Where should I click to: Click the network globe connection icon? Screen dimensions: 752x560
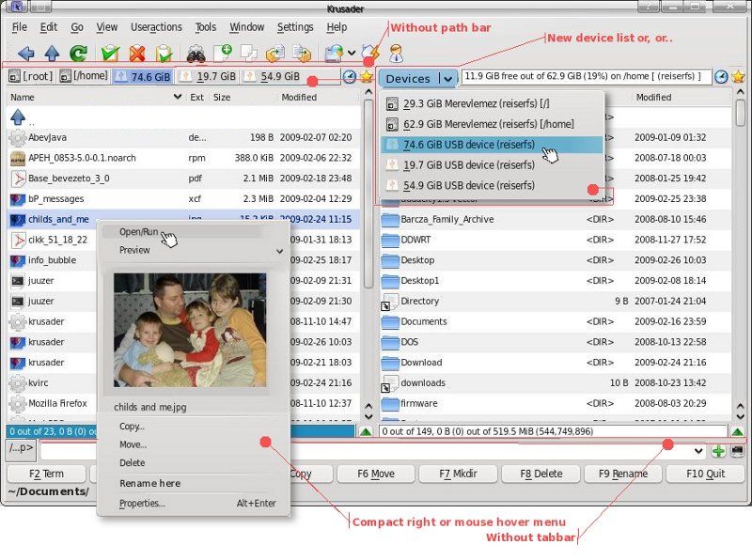(x=335, y=54)
